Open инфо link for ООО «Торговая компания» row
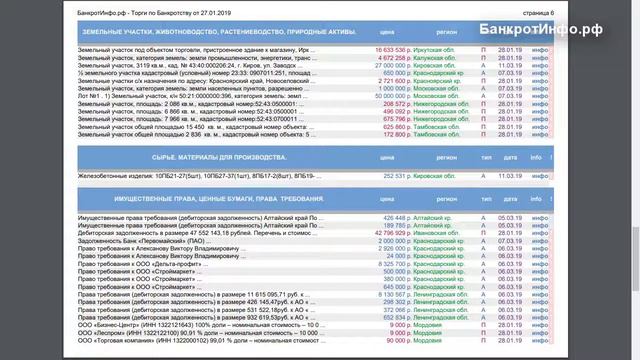The image size is (640, 360). click(540, 340)
